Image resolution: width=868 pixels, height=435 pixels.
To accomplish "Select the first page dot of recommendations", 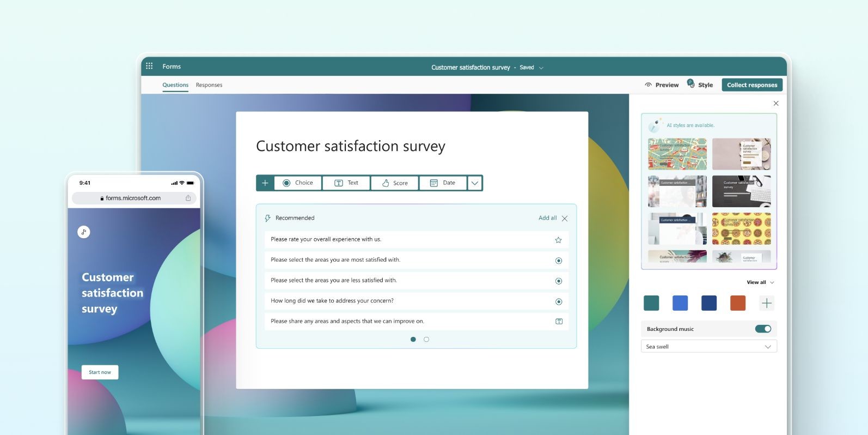I will coord(413,340).
